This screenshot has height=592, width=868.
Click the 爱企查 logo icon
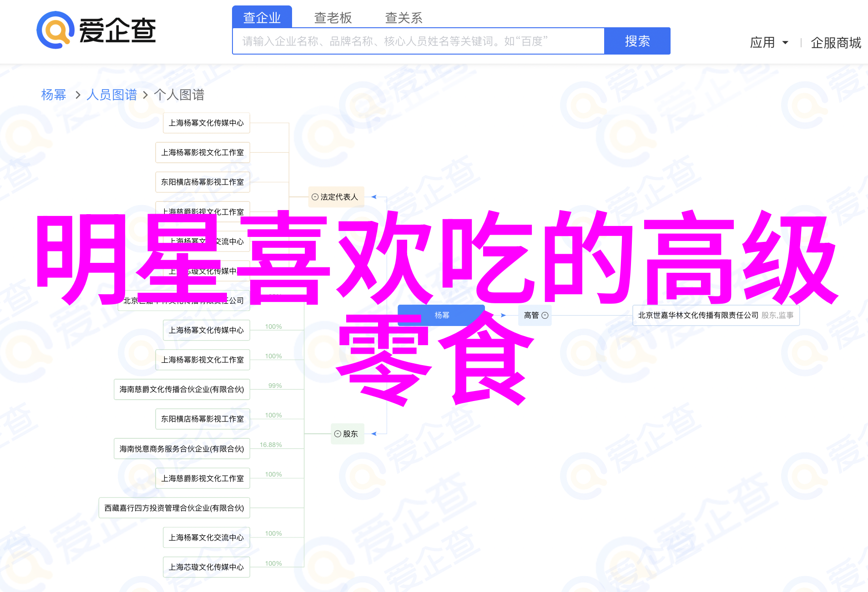(56, 30)
